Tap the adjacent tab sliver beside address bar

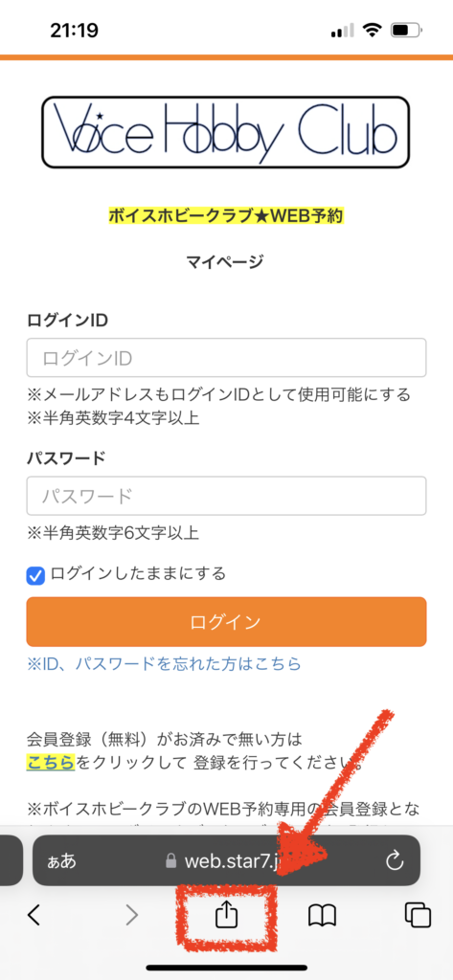pos(11,861)
